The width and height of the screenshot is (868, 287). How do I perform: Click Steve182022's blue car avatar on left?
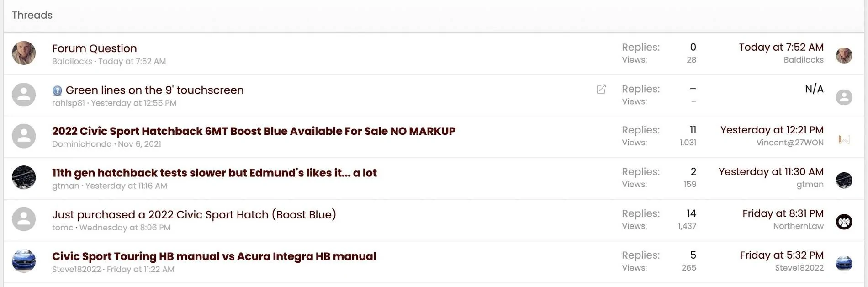tap(24, 261)
